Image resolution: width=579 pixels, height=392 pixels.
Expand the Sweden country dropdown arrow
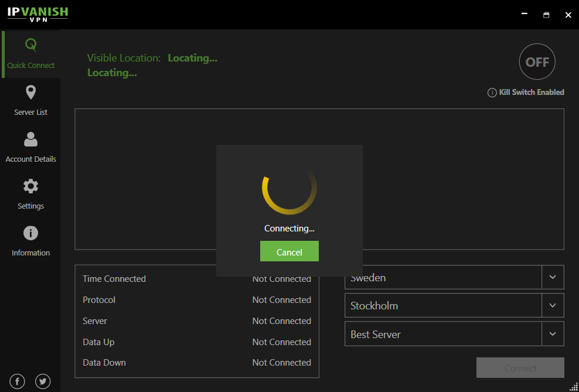[553, 277]
